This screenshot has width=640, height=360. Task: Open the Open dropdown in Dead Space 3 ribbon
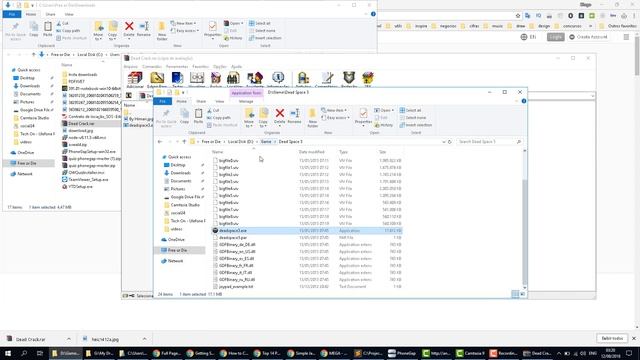(384, 110)
